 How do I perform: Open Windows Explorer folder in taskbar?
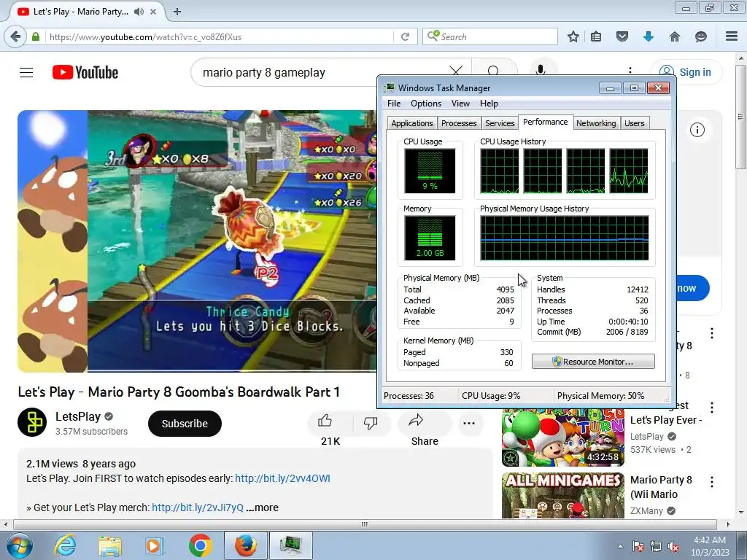pos(110,545)
